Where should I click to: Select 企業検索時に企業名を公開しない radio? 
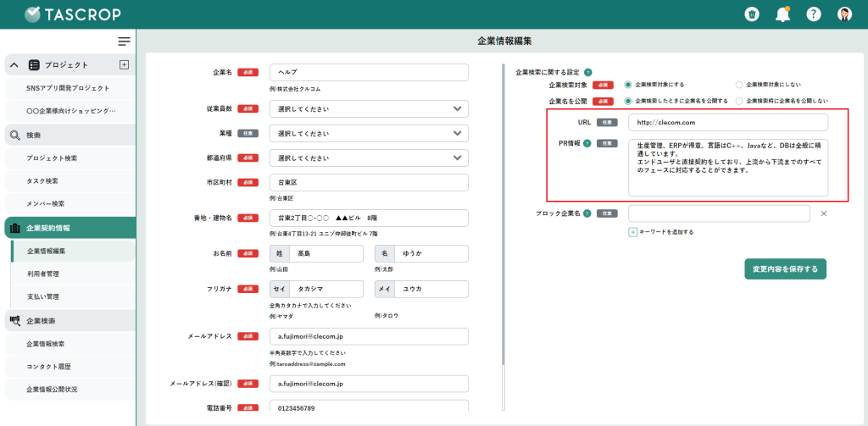[x=738, y=101]
